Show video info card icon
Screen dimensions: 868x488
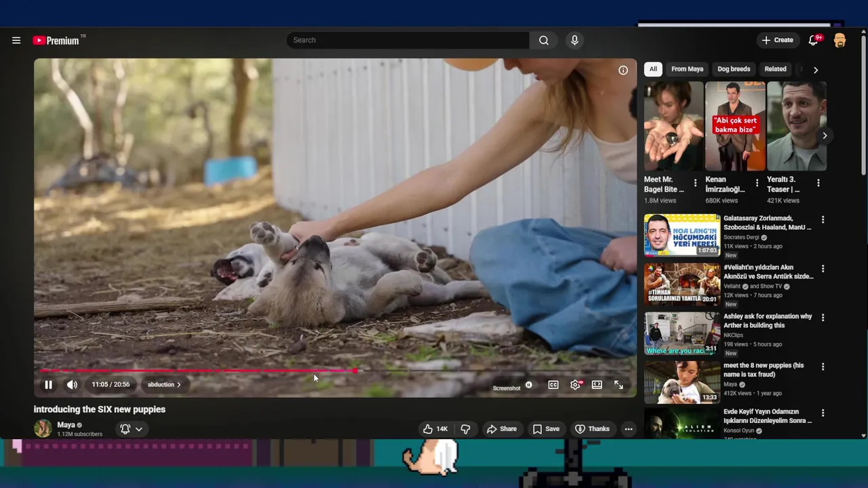tap(623, 70)
